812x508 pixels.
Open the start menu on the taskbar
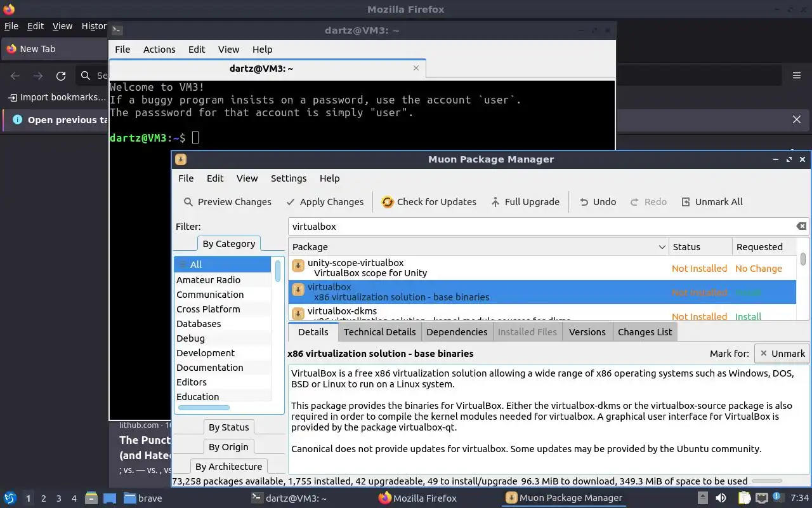[x=10, y=498]
